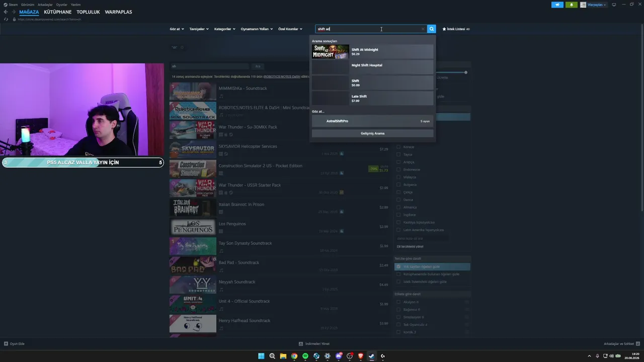Expand the Özel Kısımlar dropdown

click(290, 29)
